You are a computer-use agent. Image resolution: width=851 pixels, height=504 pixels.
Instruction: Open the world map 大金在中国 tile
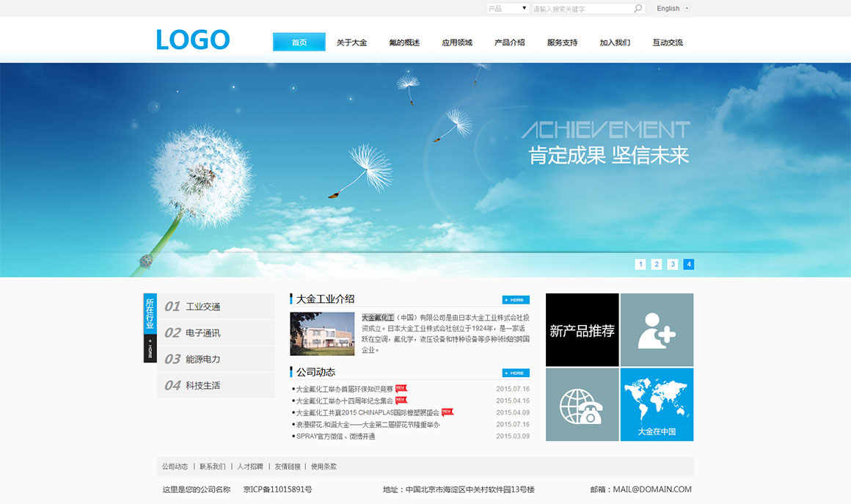pos(657,405)
